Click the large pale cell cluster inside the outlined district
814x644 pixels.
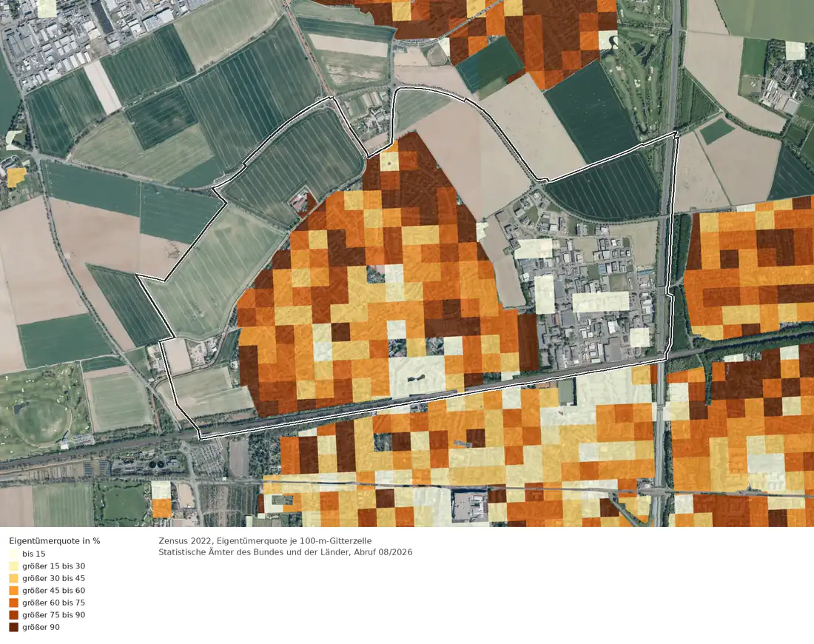click(x=417, y=375)
